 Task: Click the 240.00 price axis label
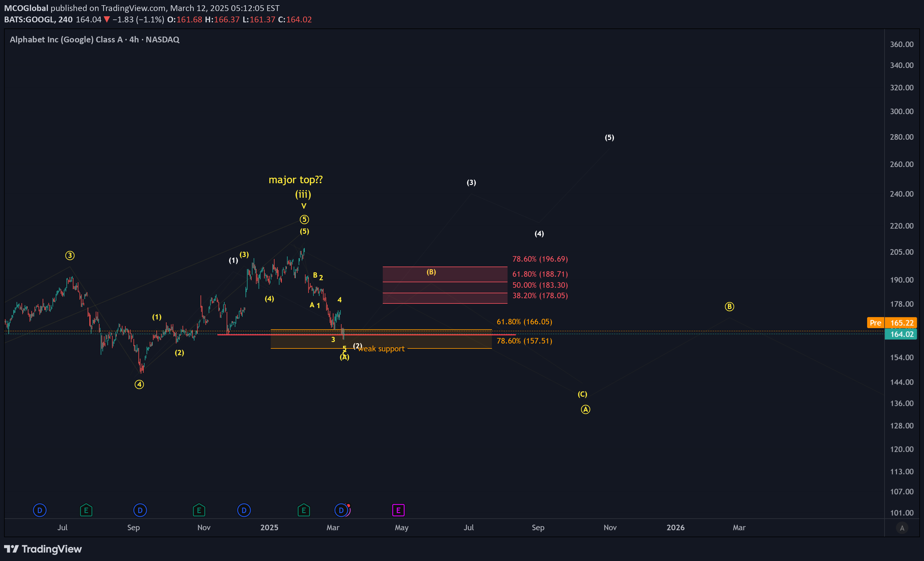(901, 194)
